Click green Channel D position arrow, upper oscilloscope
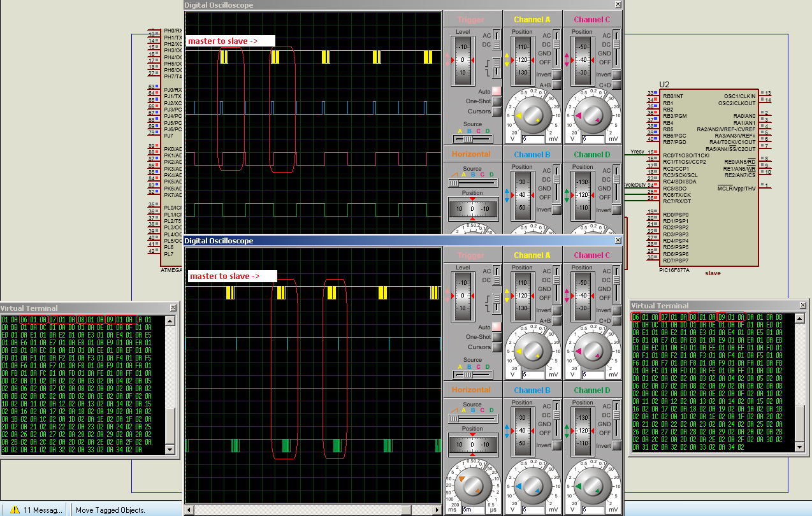The width and height of the screenshot is (812, 516). [567, 195]
